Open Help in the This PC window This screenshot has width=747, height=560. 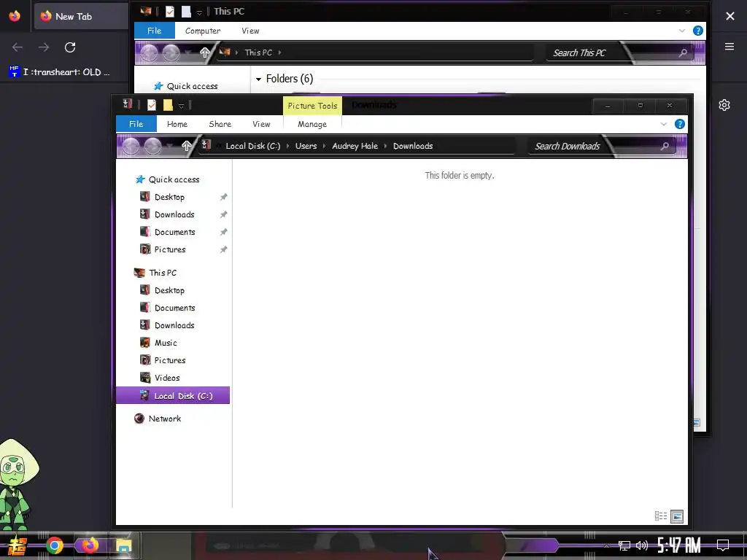[698, 31]
